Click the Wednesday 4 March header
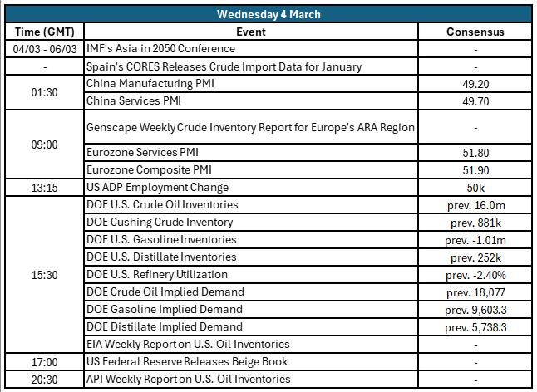The image size is (537, 392). [268, 14]
